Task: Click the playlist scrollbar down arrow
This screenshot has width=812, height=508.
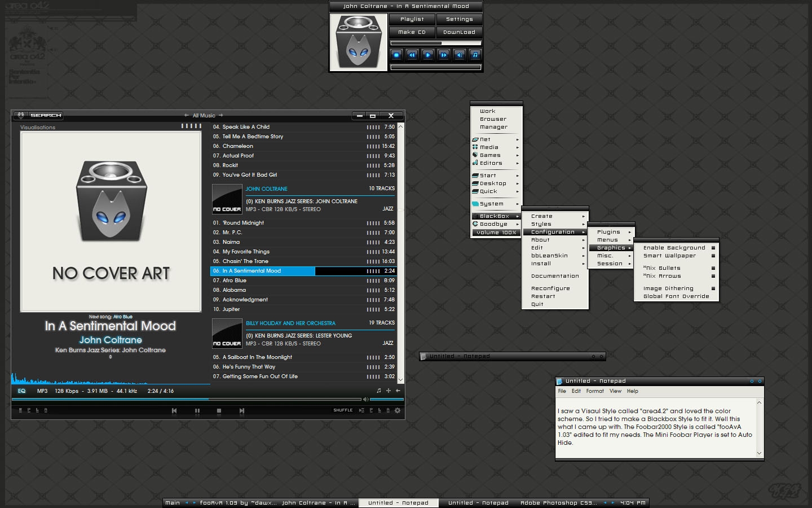Action: [x=401, y=380]
